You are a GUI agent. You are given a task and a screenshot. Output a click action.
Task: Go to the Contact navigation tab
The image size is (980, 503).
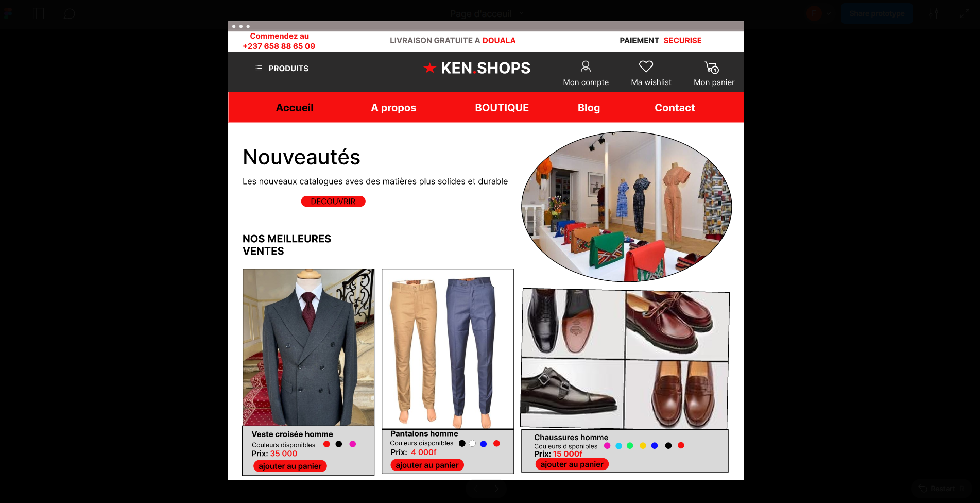pos(675,108)
